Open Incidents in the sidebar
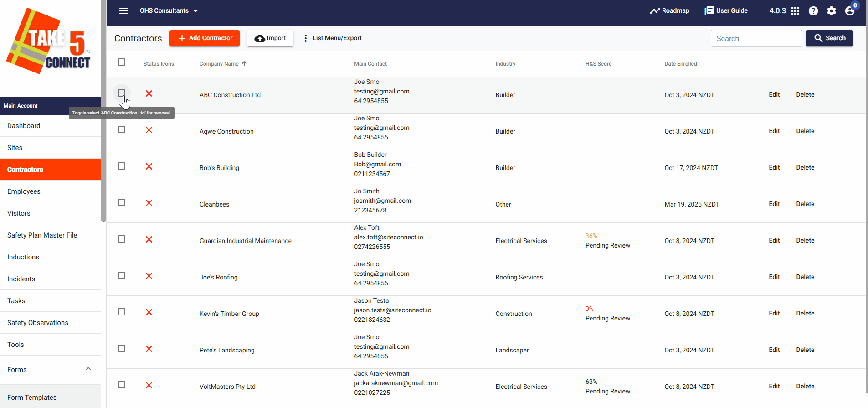The width and height of the screenshot is (868, 408). 50,279
